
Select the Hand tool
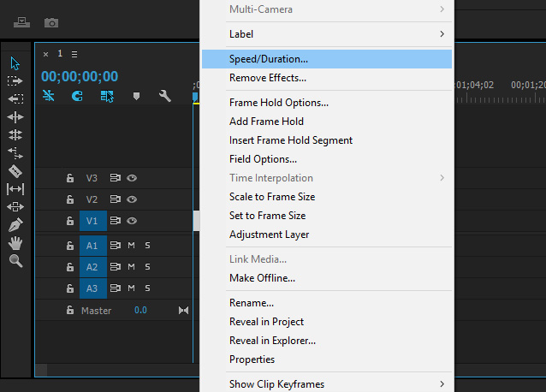coord(15,243)
